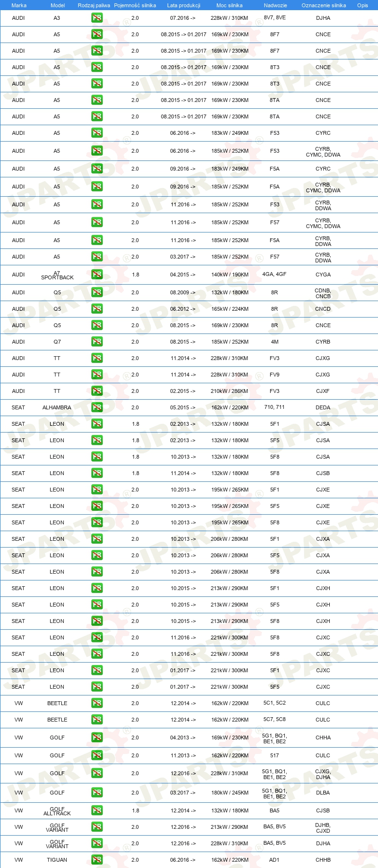This screenshot has height=868, width=378.
Task: Click the 'Pojemność silnika' column header
Action: coord(135,5)
